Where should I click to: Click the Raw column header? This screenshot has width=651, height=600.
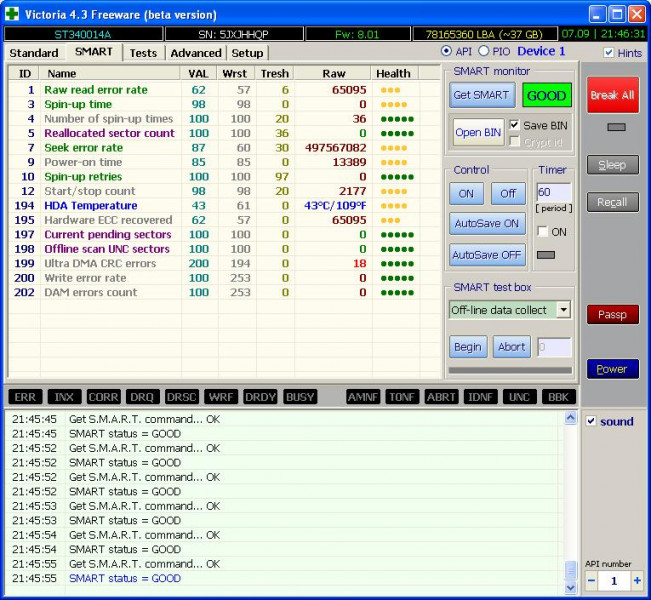pyautogui.click(x=333, y=73)
